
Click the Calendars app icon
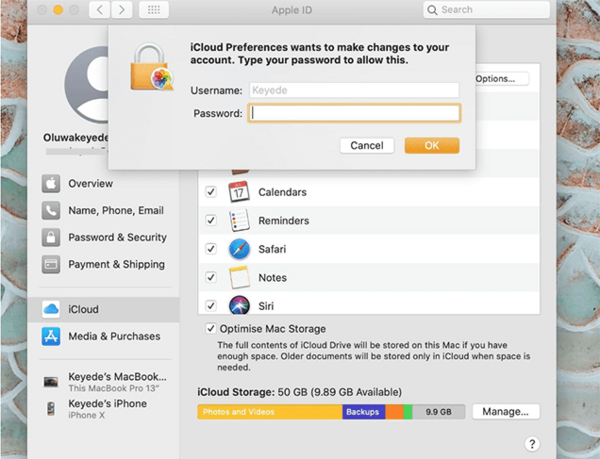coord(239,192)
